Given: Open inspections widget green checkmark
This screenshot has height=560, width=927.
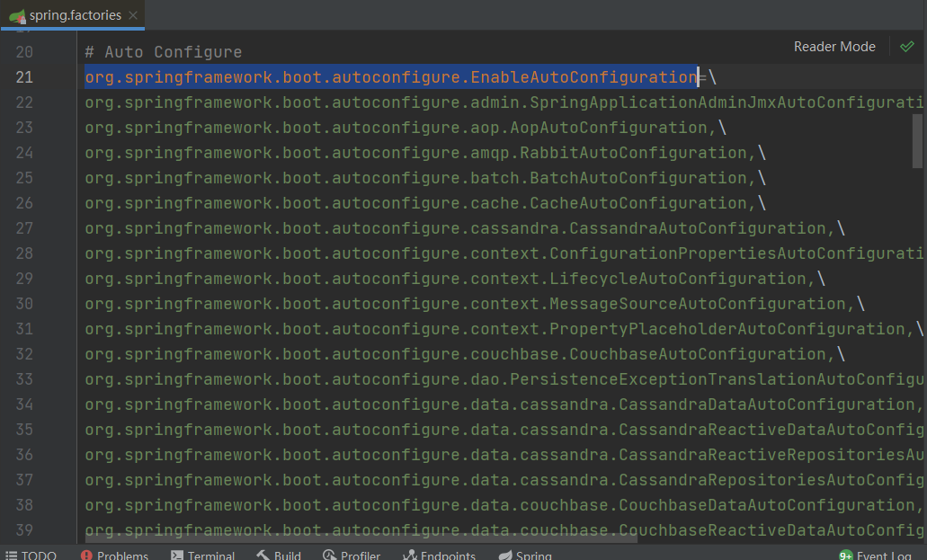Looking at the screenshot, I should coord(907,47).
